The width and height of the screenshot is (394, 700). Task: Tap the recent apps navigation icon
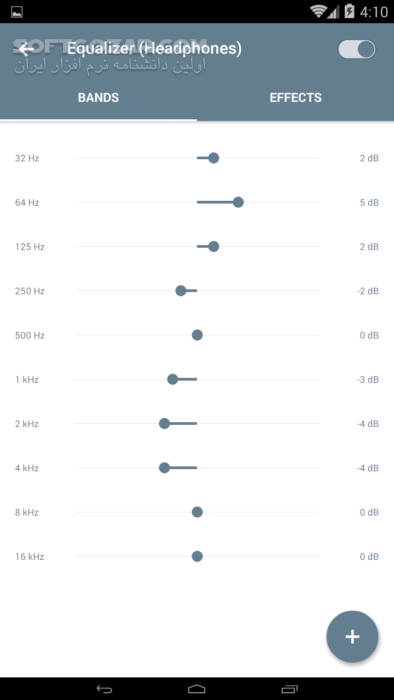tap(289, 689)
